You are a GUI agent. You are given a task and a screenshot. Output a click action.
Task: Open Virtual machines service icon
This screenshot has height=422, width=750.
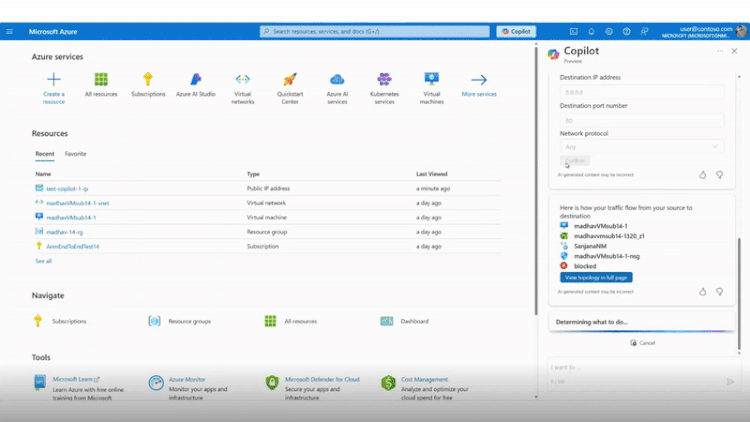point(431,79)
